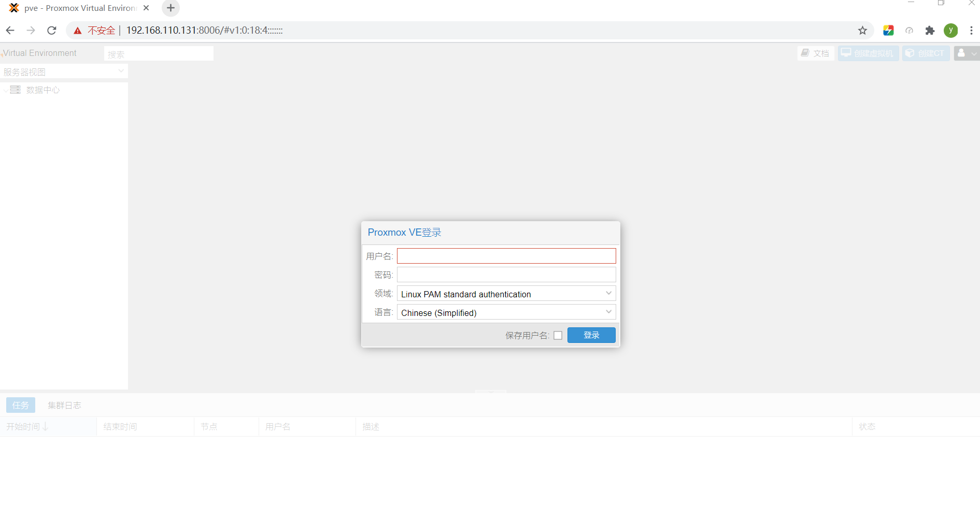Click the 文档 documentation button
The image size is (980, 519).
tap(816, 53)
